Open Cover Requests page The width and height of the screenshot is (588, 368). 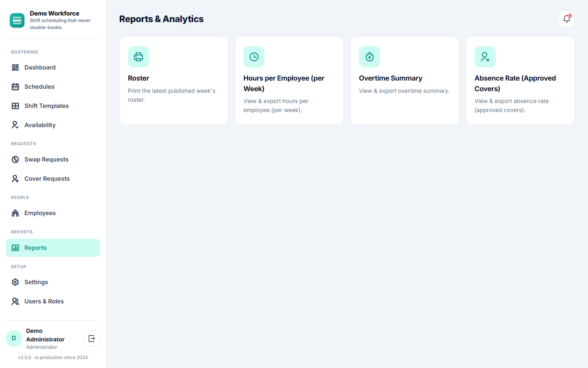click(x=53, y=179)
